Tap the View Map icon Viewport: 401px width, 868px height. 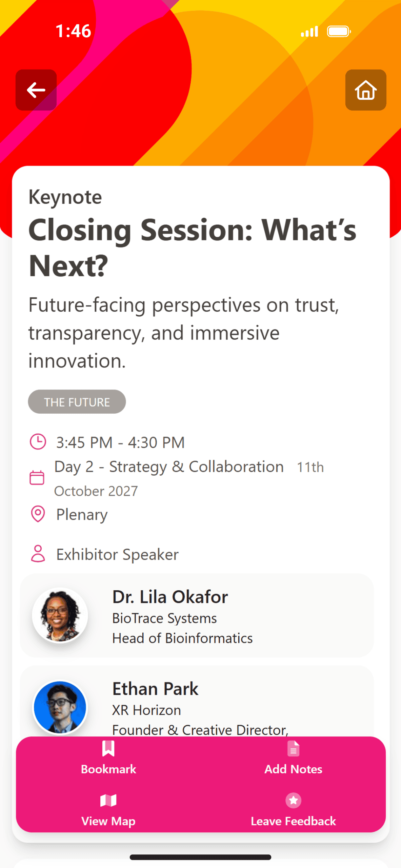(108, 800)
